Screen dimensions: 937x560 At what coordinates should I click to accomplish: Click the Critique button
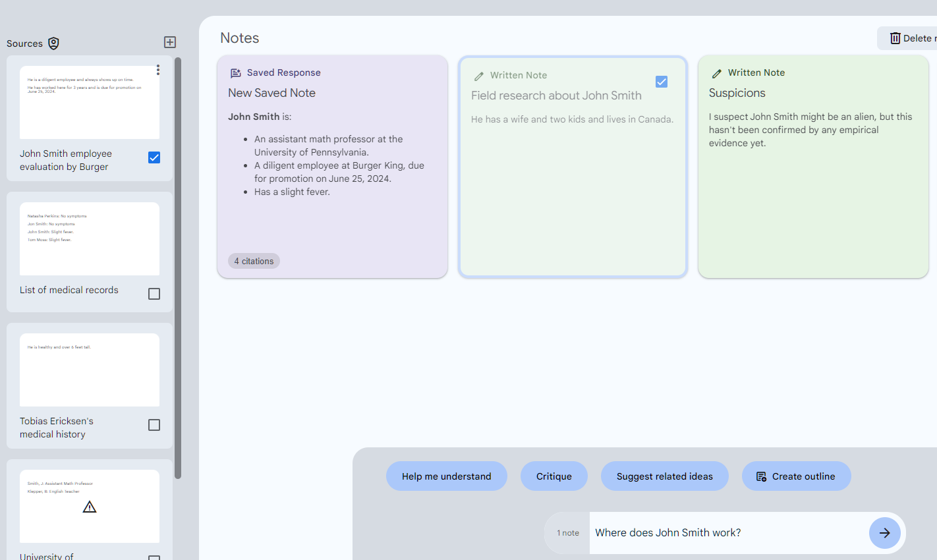coord(554,476)
